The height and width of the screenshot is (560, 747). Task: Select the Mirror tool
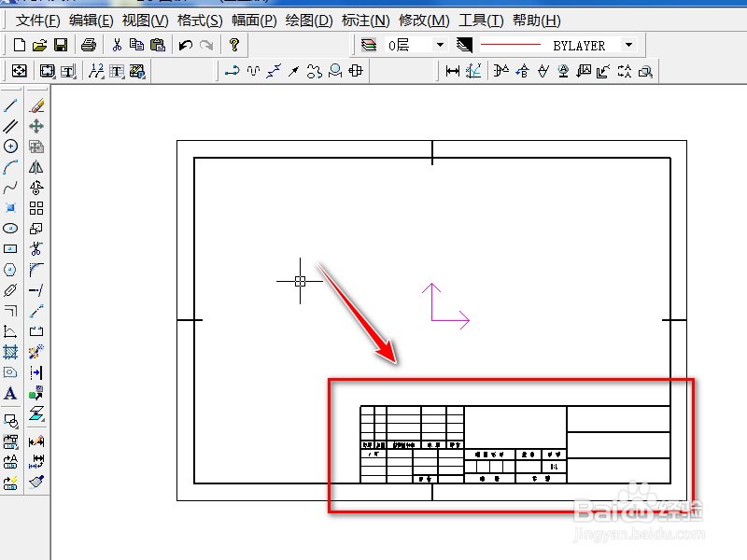click(x=36, y=167)
